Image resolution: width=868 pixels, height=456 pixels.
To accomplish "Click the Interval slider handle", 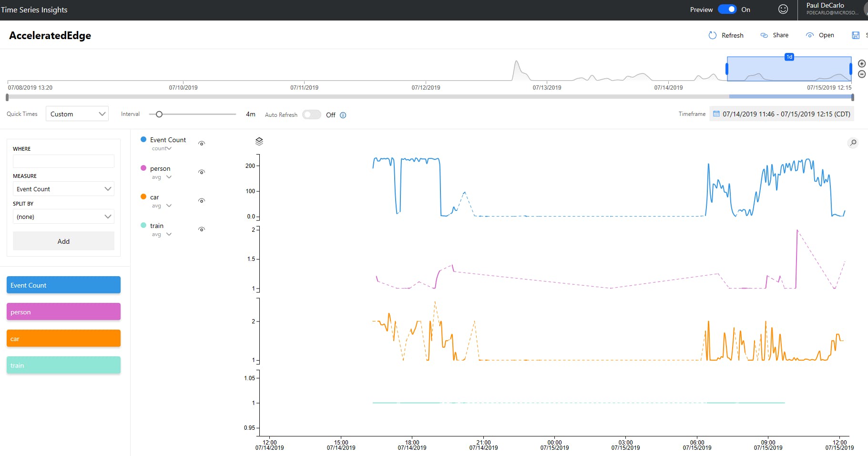I will point(159,114).
